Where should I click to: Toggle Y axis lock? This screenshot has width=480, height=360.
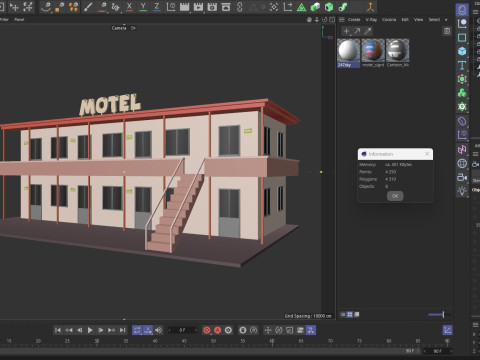[143, 7]
